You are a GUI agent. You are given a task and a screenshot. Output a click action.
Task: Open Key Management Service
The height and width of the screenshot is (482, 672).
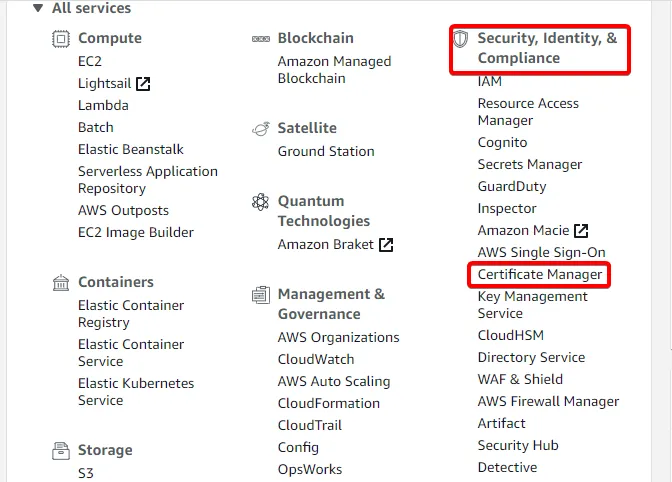(533, 305)
